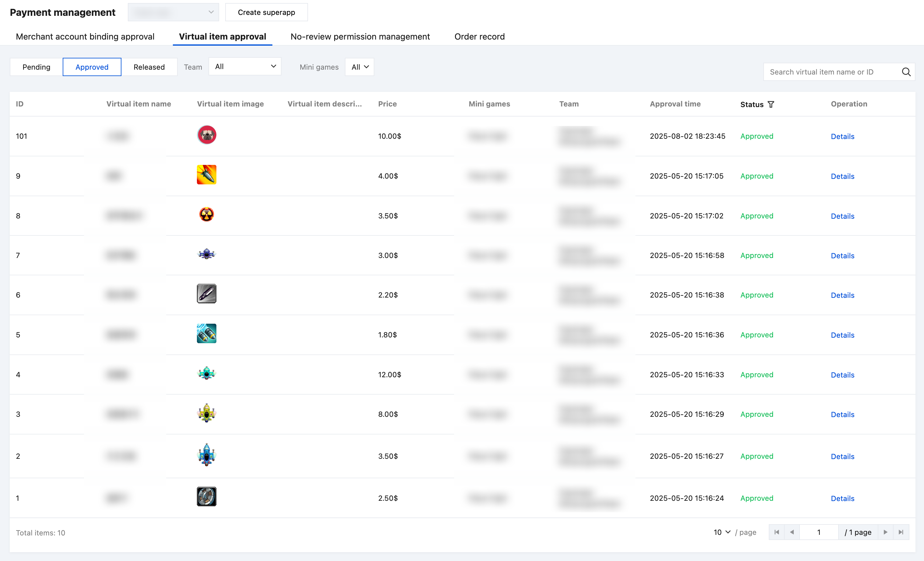Click the radioactive symbol item image
The width and height of the screenshot is (924, 561).
[x=207, y=215]
